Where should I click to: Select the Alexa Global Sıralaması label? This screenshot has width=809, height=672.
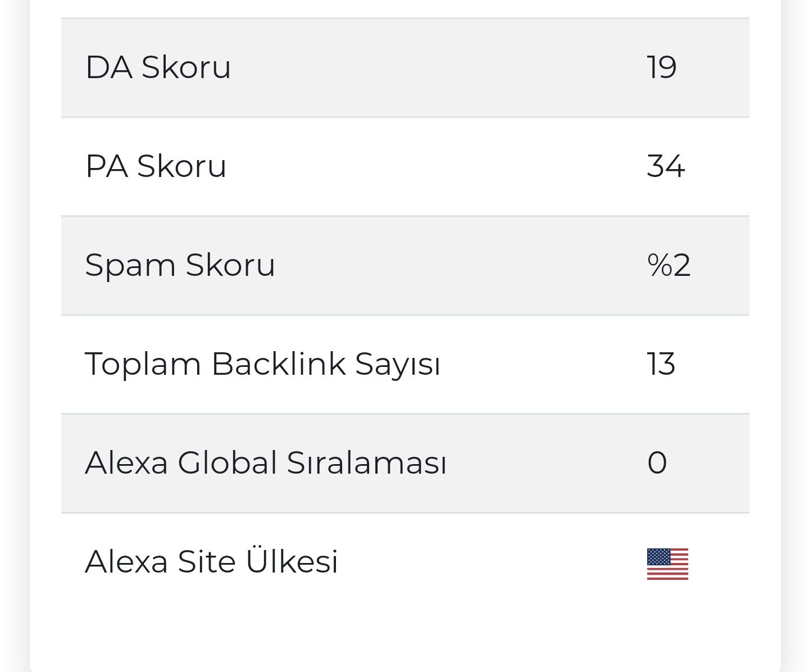(266, 463)
